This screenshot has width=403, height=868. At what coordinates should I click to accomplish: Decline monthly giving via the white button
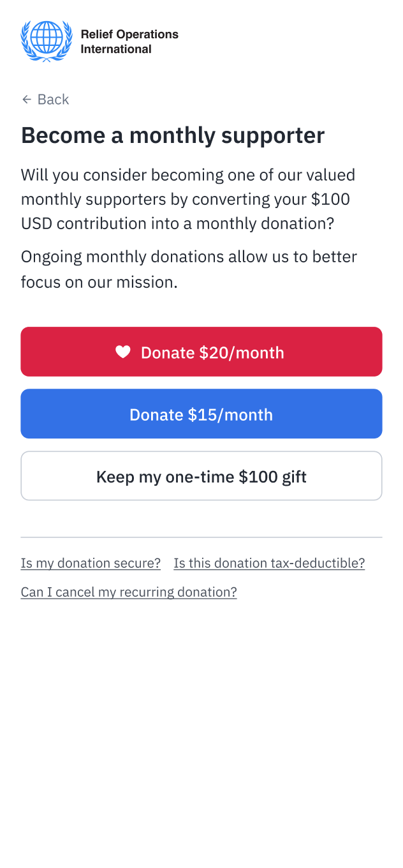201,475
